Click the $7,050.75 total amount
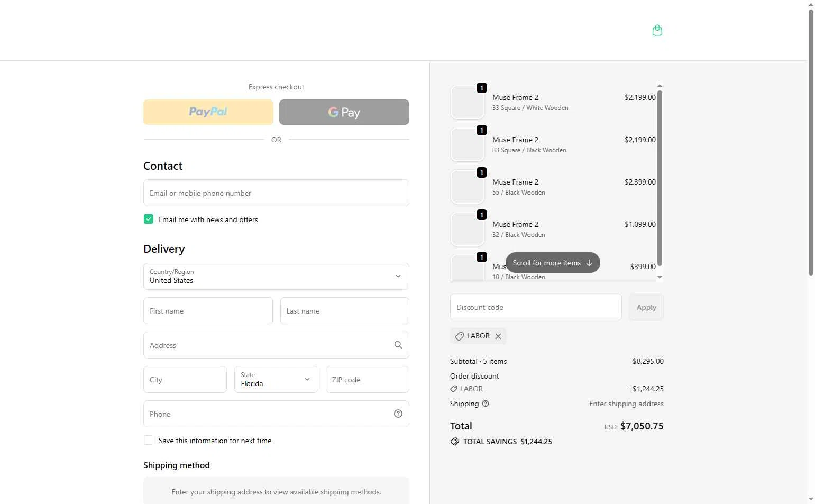Screen dimensions: 815x504 coord(642,426)
